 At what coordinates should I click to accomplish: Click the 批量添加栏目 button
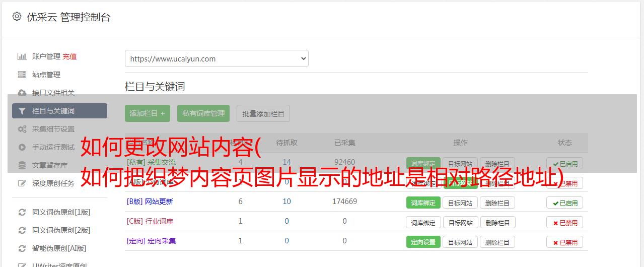[263, 113]
